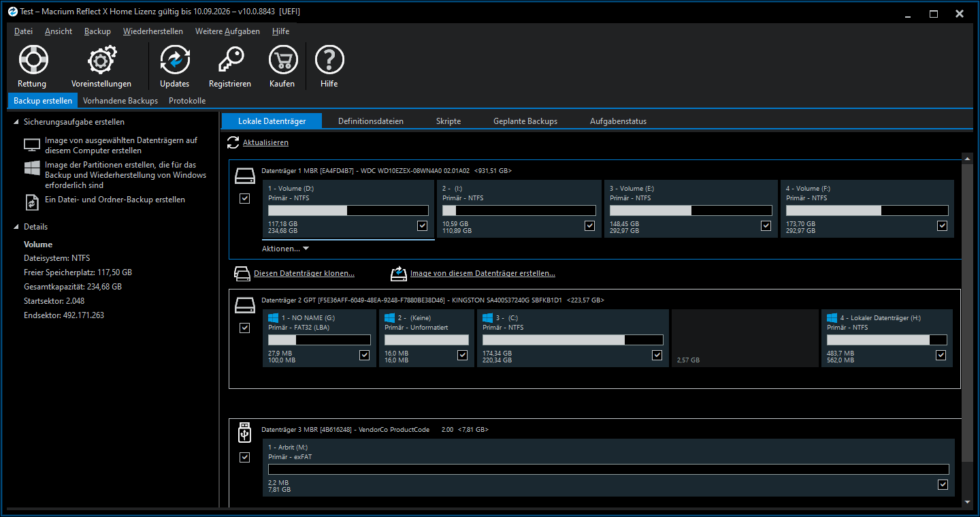Open the Aktionen... dropdown
This screenshot has width=980, height=517.
coord(286,249)
